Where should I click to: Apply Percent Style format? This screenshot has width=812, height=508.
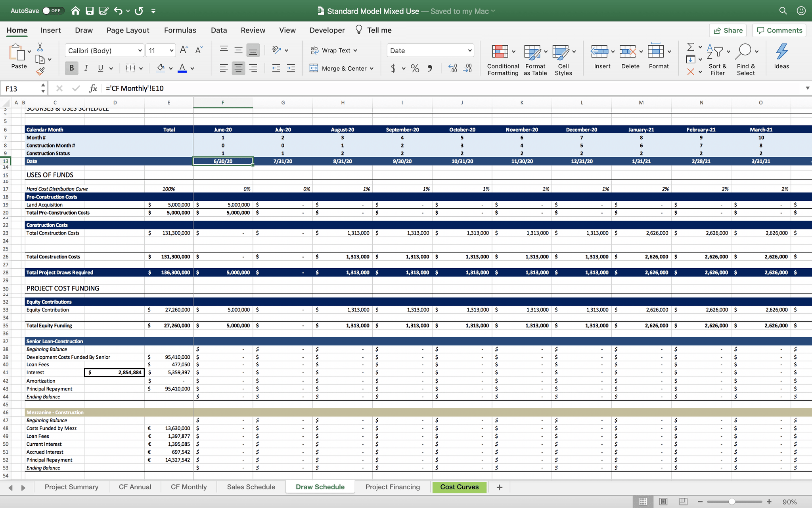[415, 68]
